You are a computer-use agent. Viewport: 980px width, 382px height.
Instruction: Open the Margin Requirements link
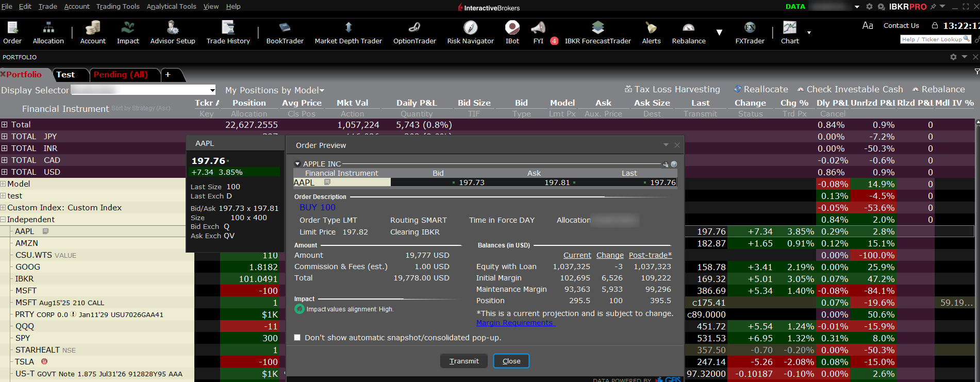coord(515,323)
